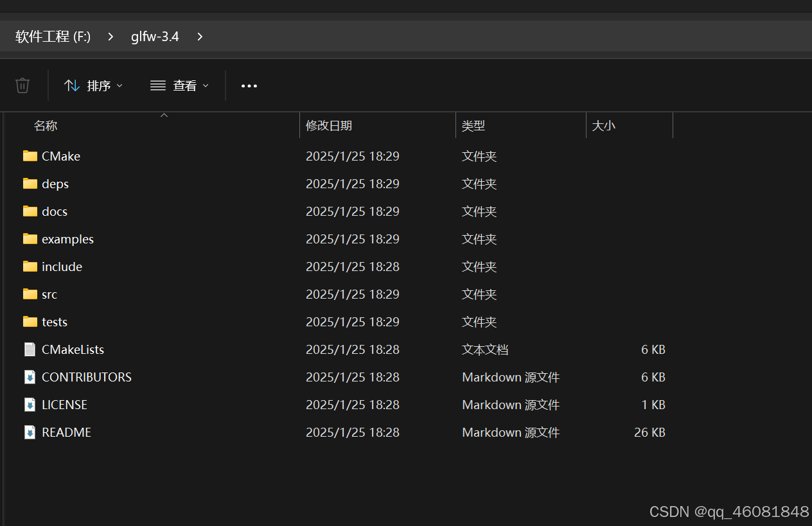This screenshot has height=526, width=812.
Task: Navigate to 软件工程 (F:) drive
Action: (x=53, y=37)
